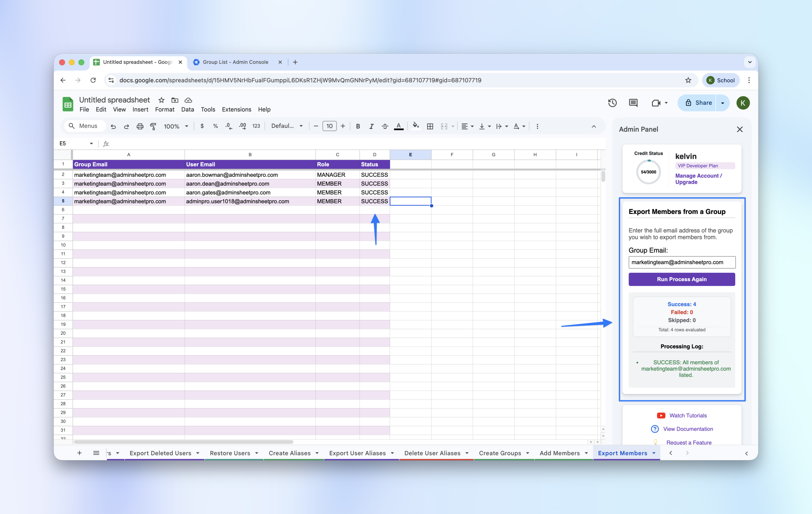The height and width of the screenshot is (514, 812).
Task: Click the strikethrough icon
Action: [385, 126]
